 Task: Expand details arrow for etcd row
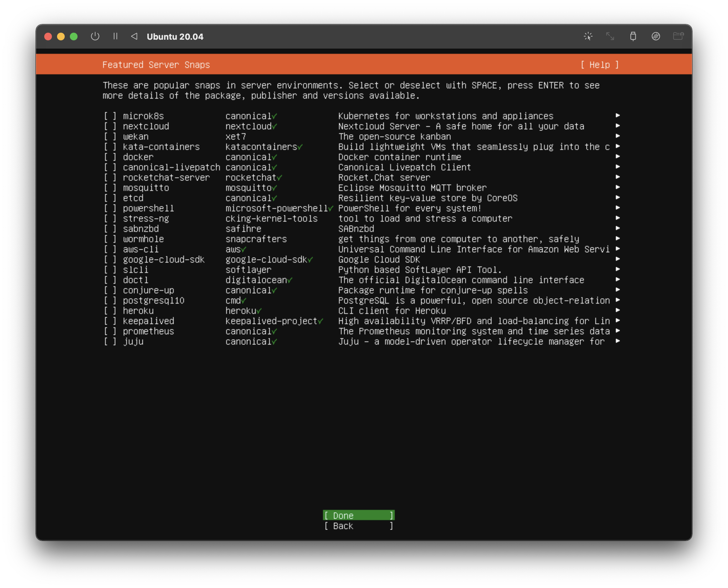point(617,198)
